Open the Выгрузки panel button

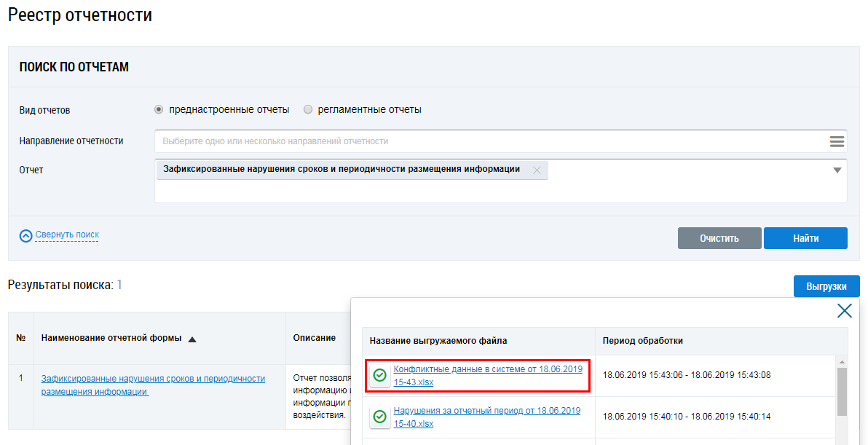[x=826, y=285]
